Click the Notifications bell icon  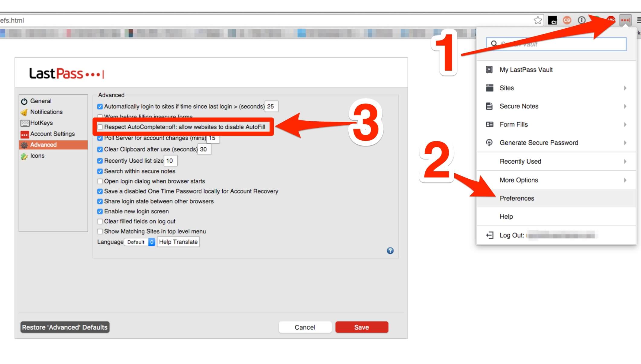pos(24,112)
